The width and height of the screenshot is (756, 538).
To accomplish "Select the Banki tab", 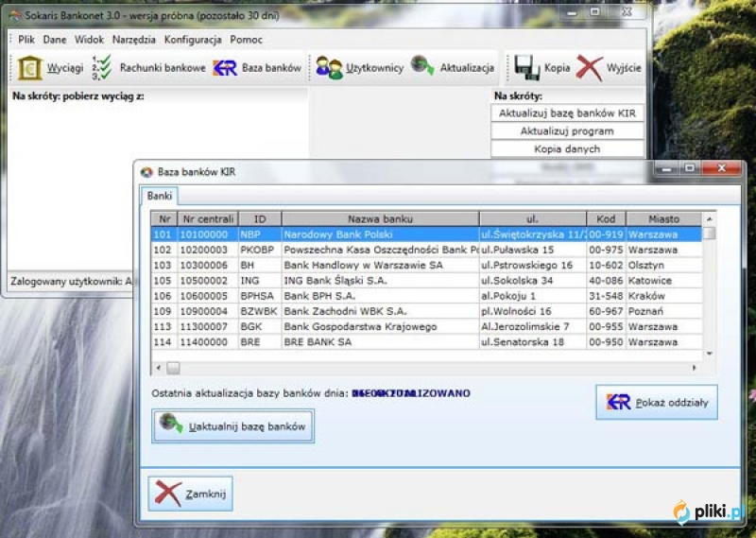I will [160, 196].
